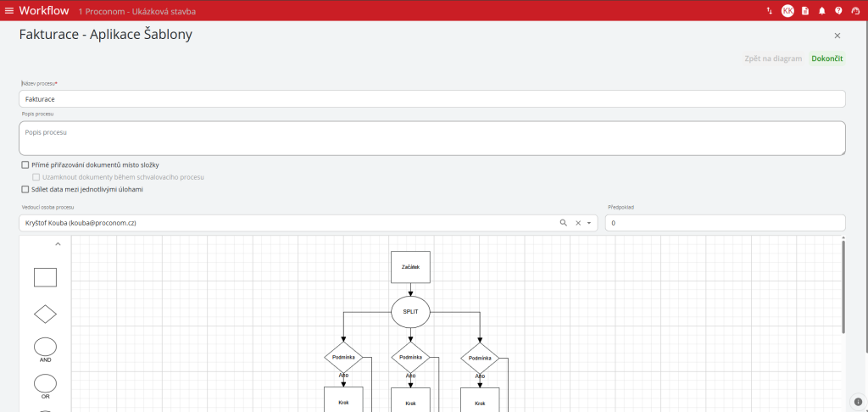Open the document icon in header
868x412 pixels.
[805, 11]
